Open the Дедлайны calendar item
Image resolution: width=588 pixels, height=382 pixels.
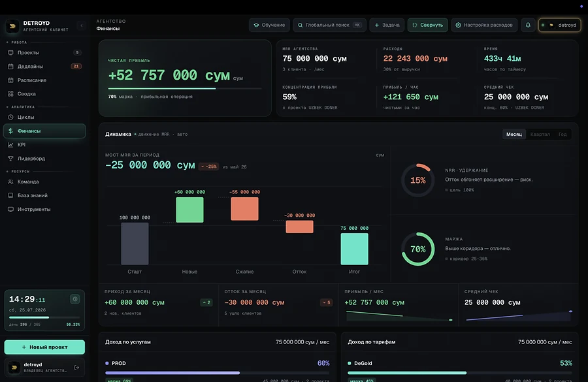pos(44,67)
